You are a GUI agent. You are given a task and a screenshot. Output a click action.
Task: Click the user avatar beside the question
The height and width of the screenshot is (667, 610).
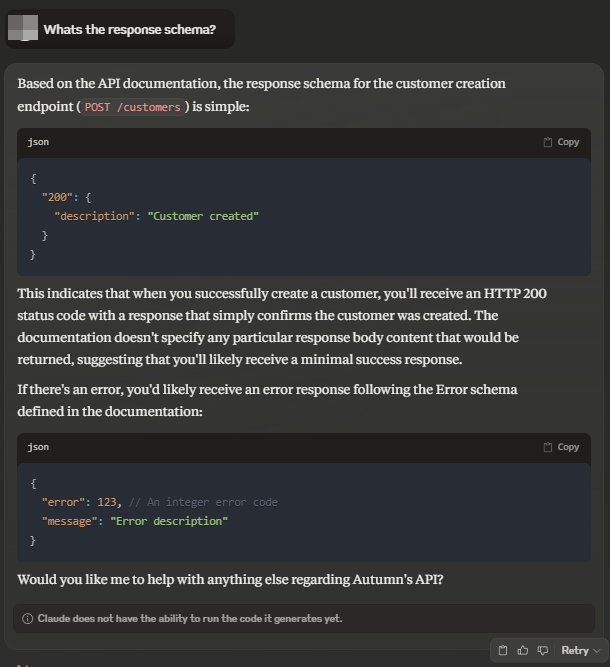(x=29, y=29)
